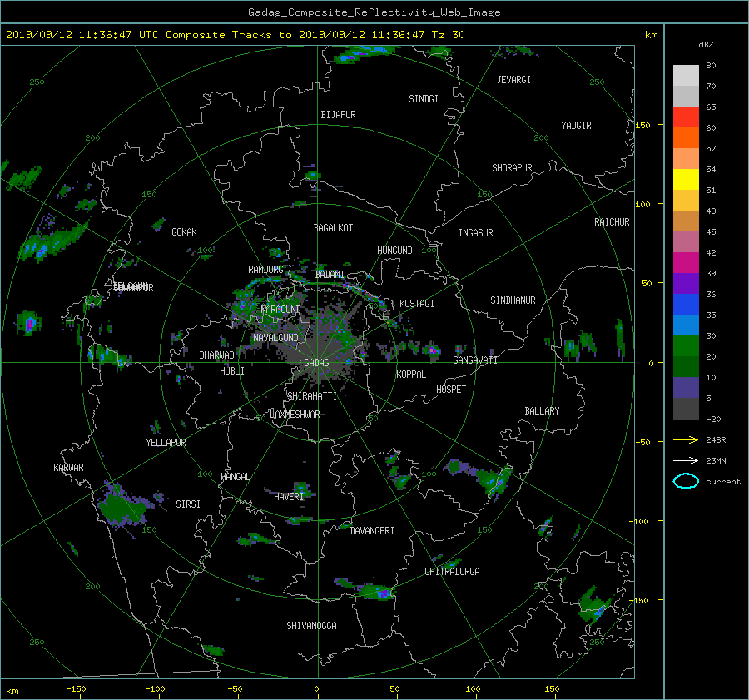Click the 36 value on dBZ scale
The image size is (749, 700).
pyautogui.click(x=711, y=295)
